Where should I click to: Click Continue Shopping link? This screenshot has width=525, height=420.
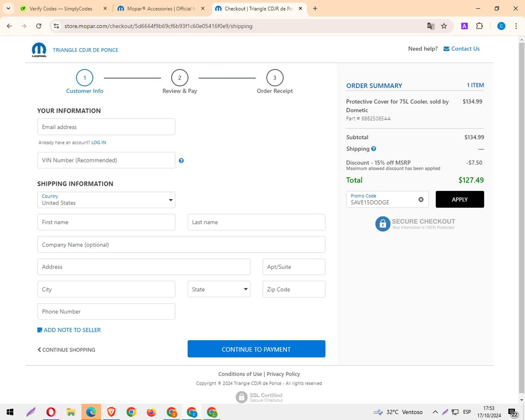(66, 350)
